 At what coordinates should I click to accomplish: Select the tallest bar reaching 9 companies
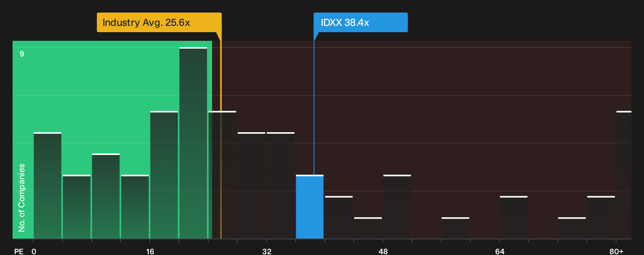pyautogui.click(x=193, y=143)
